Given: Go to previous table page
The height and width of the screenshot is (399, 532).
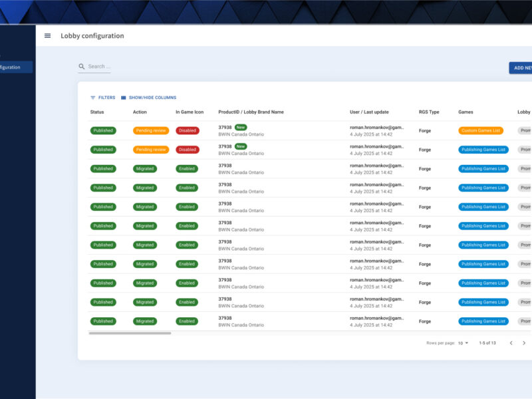Looking at the screenshot, I should click(511, 343).
